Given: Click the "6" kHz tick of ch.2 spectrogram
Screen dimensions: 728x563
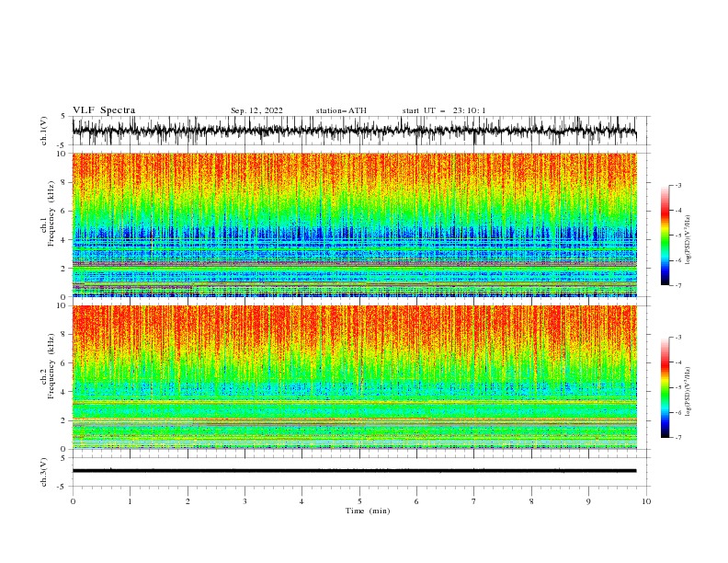Looking at the screenshot, I should click(65, 363).
